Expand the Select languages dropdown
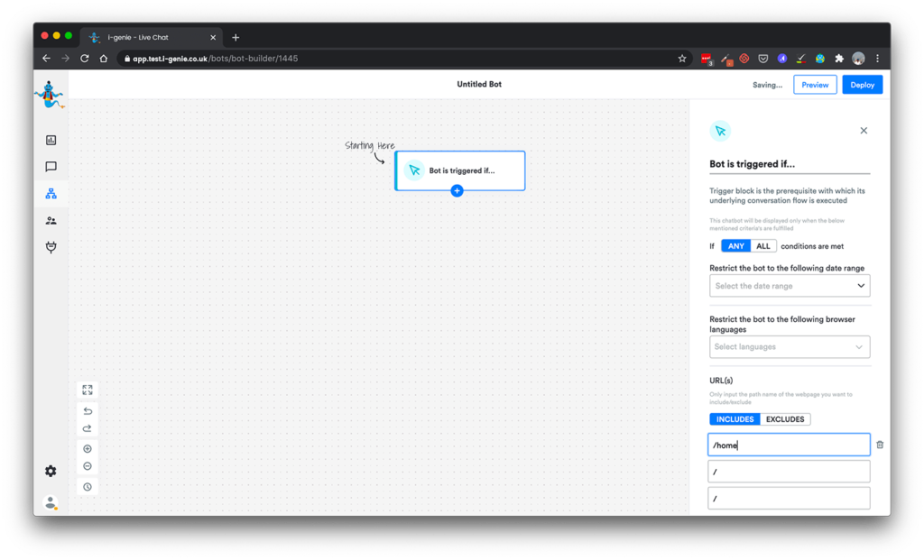The width and height of the screenshot is (924, 560). 789,347
